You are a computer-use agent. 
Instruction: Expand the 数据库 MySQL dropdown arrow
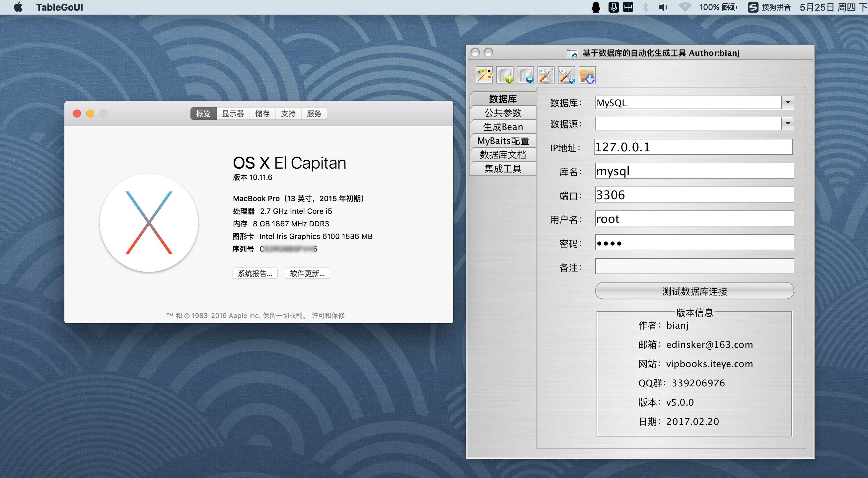787,103
